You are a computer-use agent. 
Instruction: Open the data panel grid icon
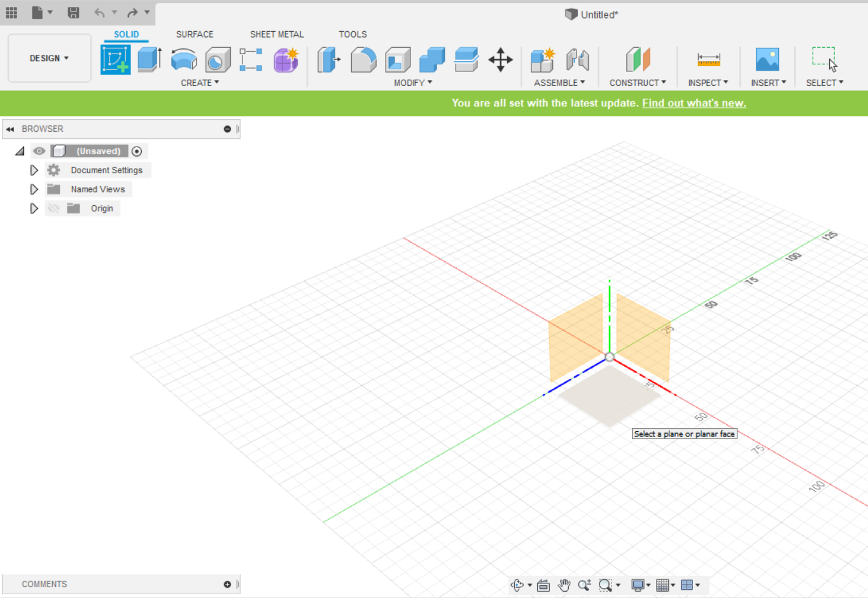click(x=11, y=13)
